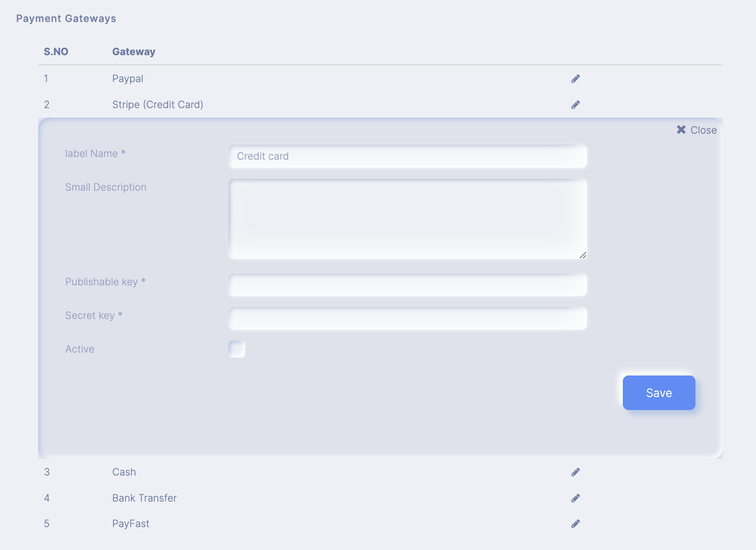The image size is (756, 550).
Task: Click the Paypal gateway name
Action: tap(128, 79)
